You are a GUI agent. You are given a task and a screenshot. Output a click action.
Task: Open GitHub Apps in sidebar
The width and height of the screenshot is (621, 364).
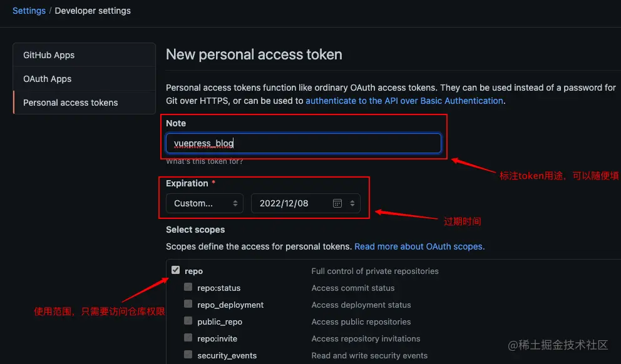(x=49, y=55)
